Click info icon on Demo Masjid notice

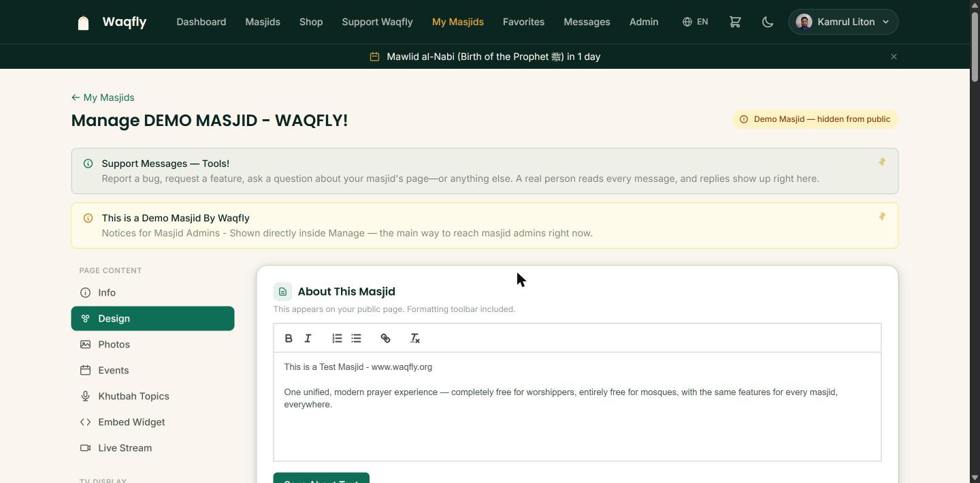88,218
